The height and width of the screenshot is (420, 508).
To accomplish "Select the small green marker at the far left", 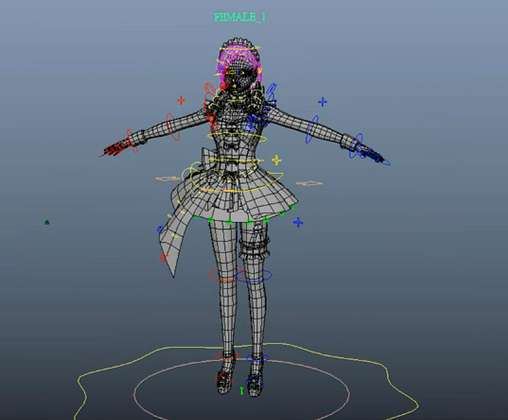I will pyautogui.click(x=47, y=223).
